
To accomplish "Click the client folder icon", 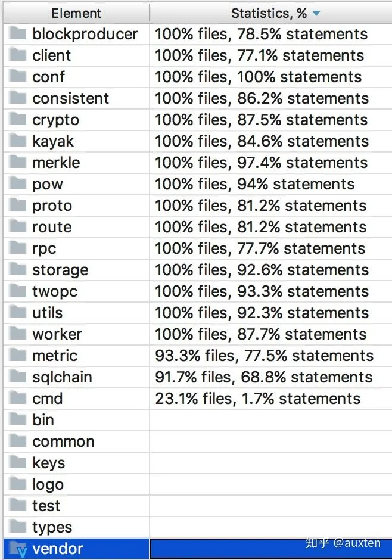I will click(18, 55).
